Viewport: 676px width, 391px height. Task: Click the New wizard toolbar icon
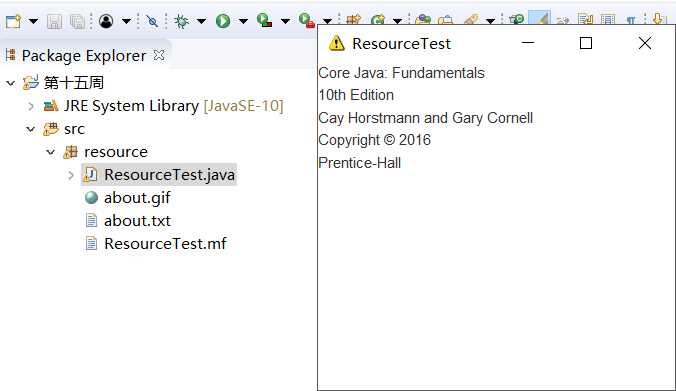tap(13, 21)
